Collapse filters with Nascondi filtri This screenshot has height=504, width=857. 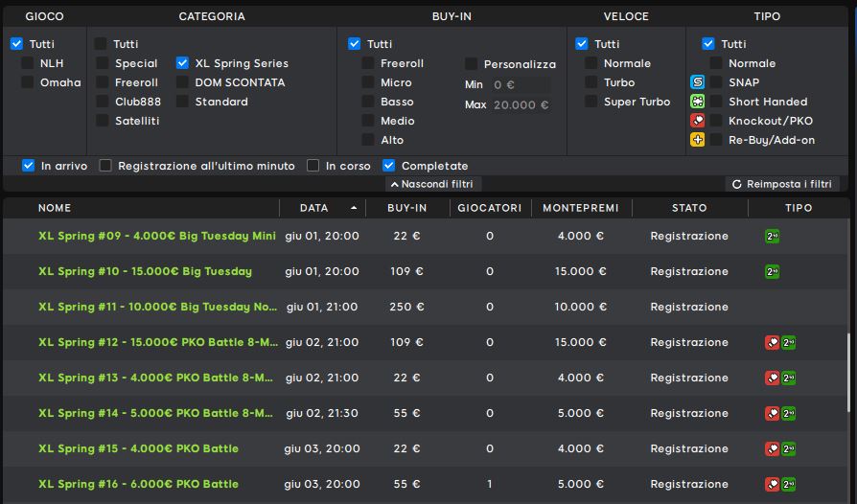click(x=432, y=184)
